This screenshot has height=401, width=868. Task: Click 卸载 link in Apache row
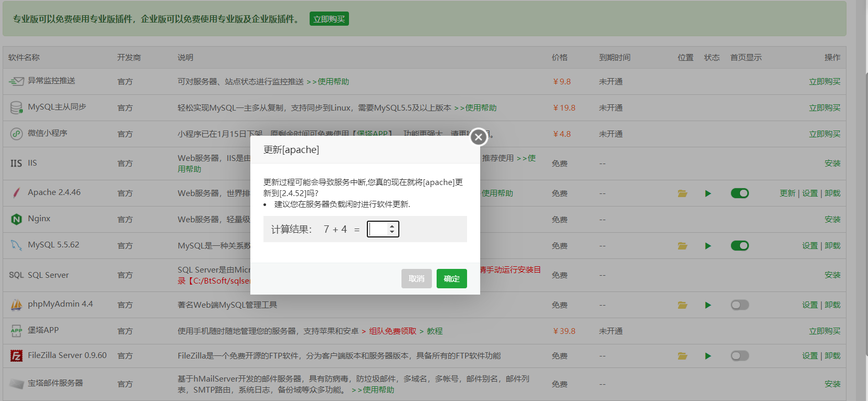[832, 193]
